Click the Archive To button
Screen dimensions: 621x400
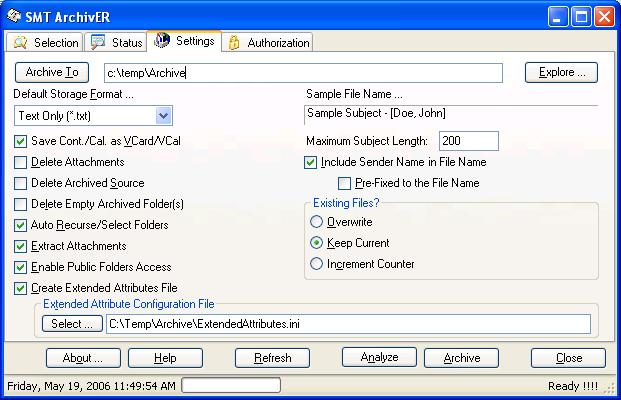[52, 72]
